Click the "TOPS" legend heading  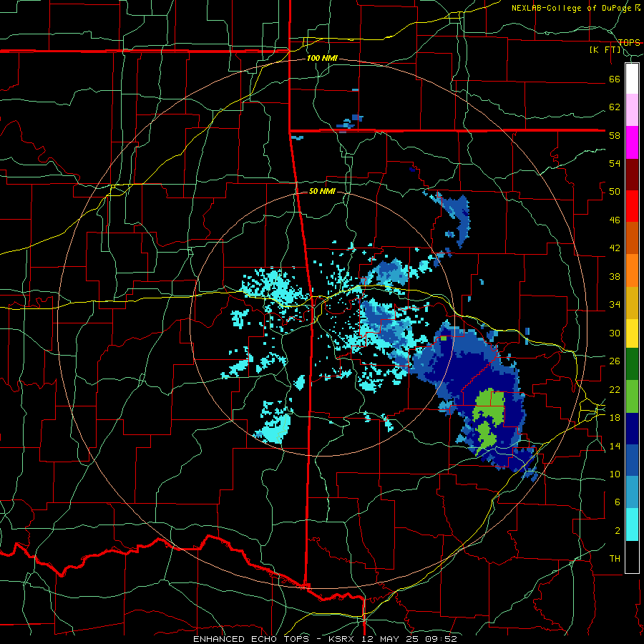click(x=629, y=42)
